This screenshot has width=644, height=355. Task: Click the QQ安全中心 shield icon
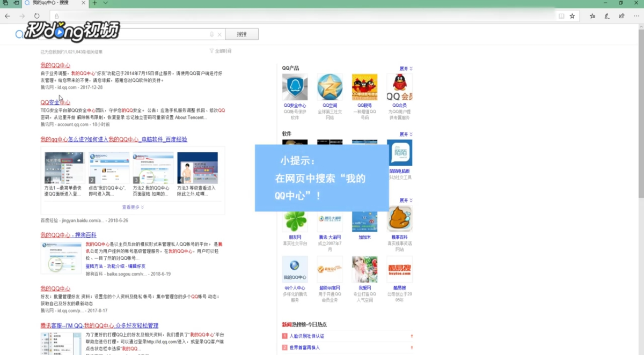(x=295, y=87)
